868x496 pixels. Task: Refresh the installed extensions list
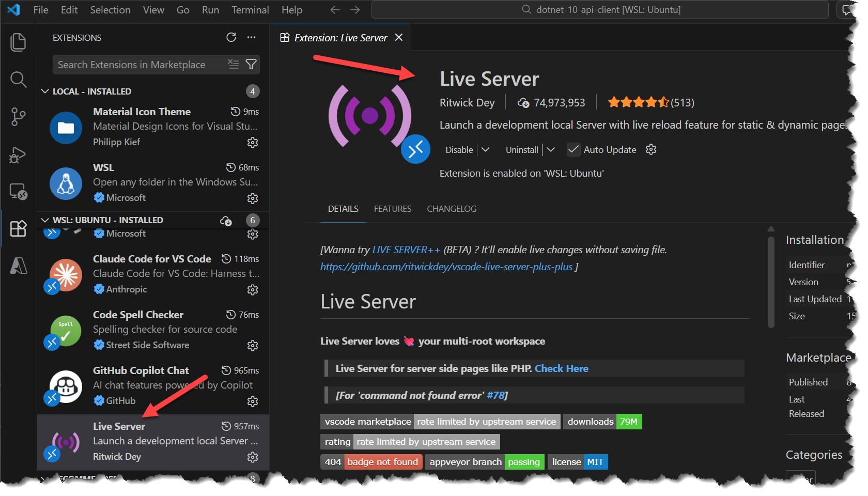(x=231, y=37)
